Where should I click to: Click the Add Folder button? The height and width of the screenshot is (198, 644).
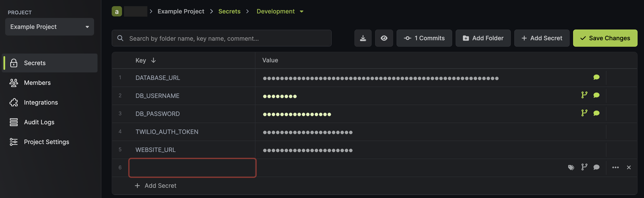tap(483, 38)
